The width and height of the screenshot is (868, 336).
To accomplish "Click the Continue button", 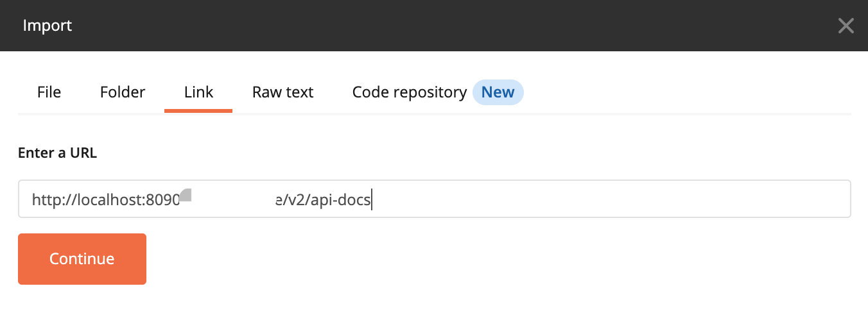I will click(82, 258).
